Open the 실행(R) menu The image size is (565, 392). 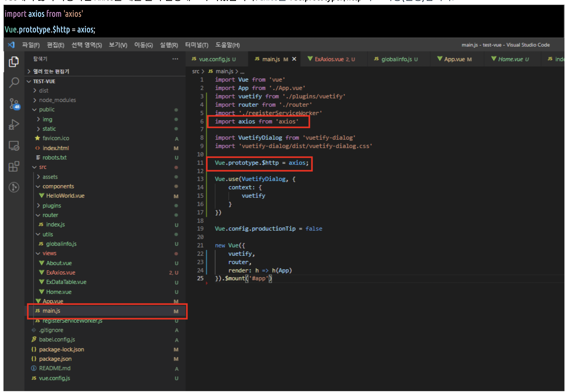[169, 45]
